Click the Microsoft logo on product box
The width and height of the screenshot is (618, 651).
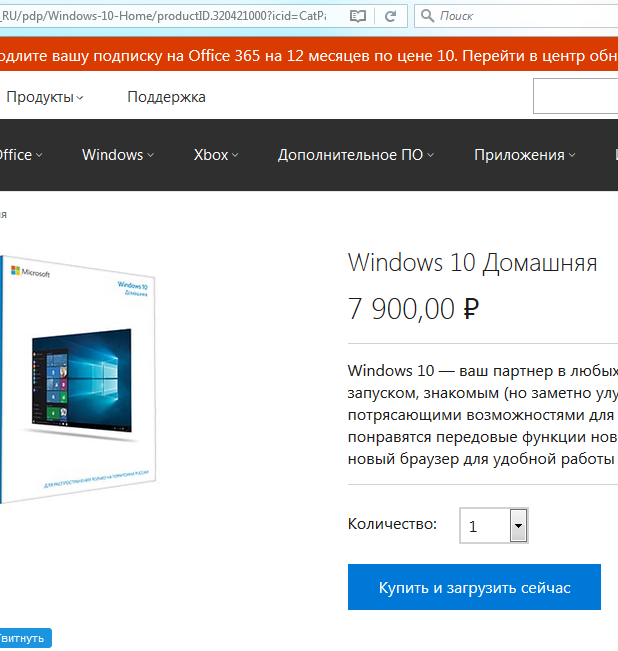click(30, 272)
